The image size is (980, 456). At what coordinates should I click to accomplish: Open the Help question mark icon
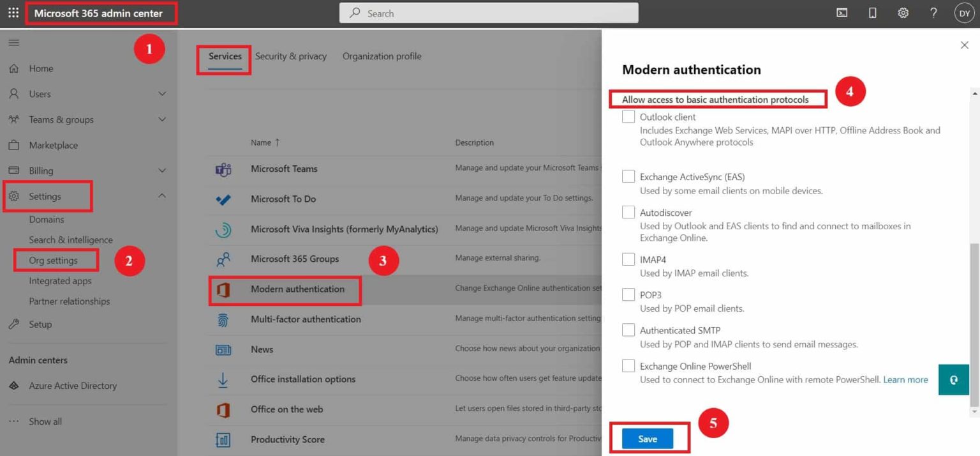[x=933, y=12]
